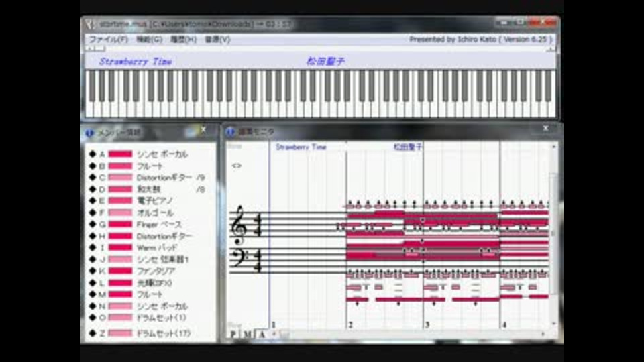
Task: Select member M フルート name text
Action: [x=150, y=294]
